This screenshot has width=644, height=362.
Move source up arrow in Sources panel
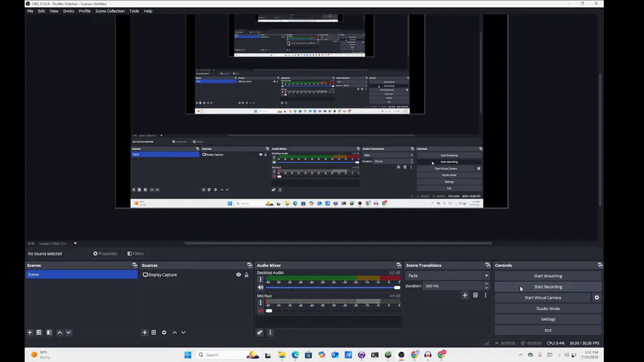point(175,333)
